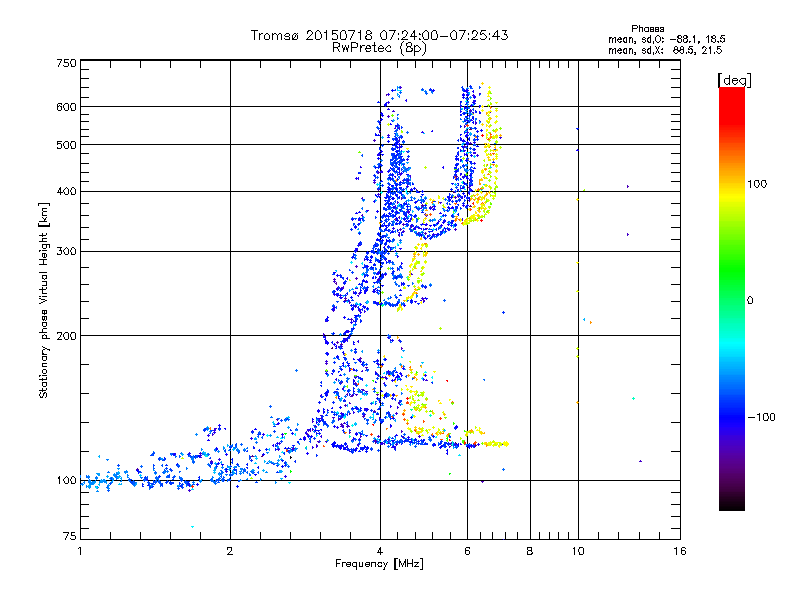Click the x-axis title 'Frequency [MHz]'
The height and width of the screenshot is (600, 800).
click(x=380, y=564)
